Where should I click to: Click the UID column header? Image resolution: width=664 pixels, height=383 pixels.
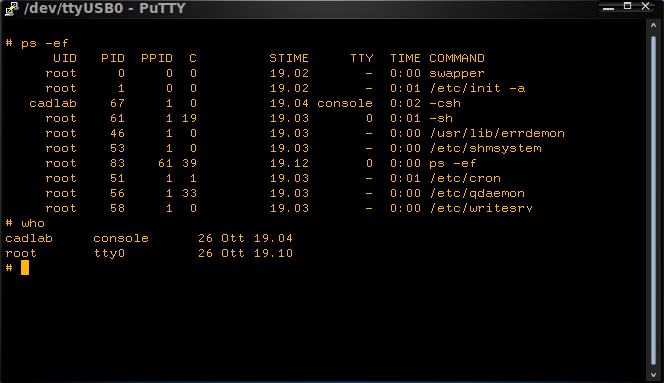[65, 58]
